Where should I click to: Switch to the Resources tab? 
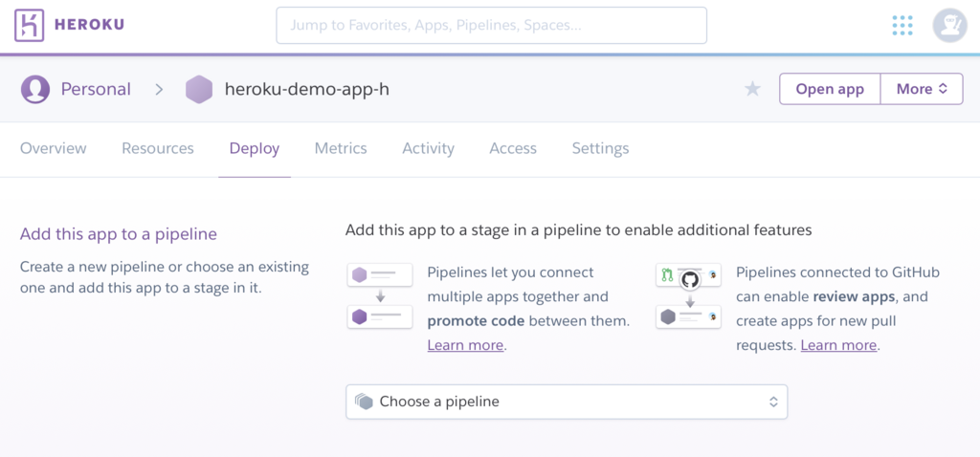coord(158,148)
